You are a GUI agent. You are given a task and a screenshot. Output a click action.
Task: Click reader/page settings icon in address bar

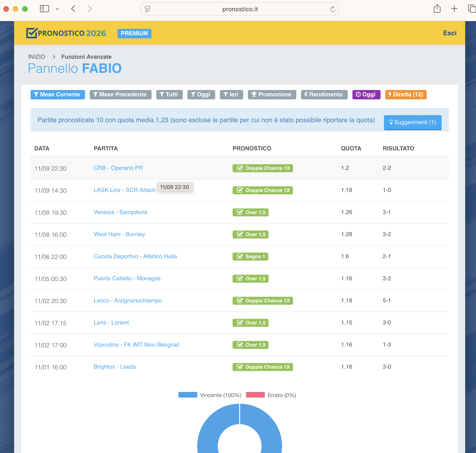coord(147,9)
